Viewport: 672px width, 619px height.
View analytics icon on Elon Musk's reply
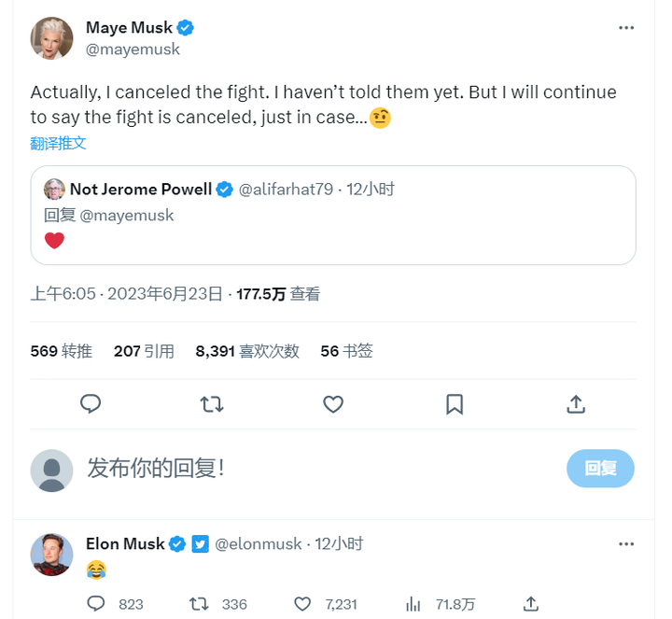click(413, 604)
